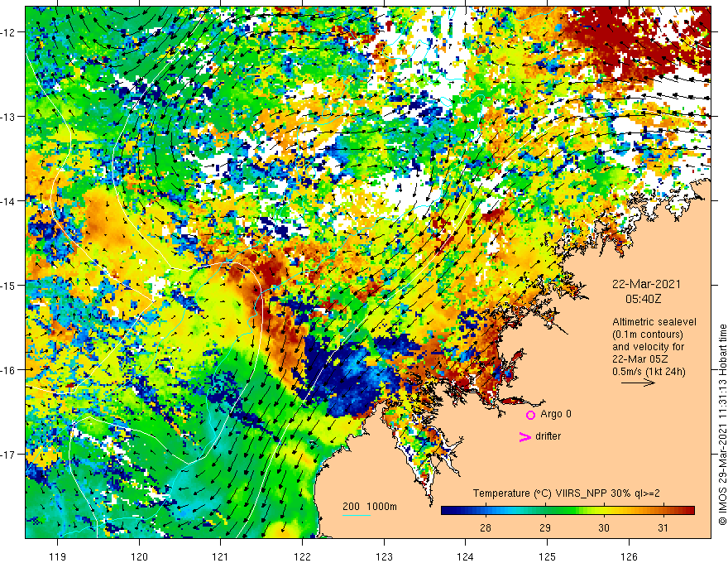This screenshot has height=563, width=728.
Task: Select the 'drifter' legend label
Action: pyautogui.click(x=548, y=436)
